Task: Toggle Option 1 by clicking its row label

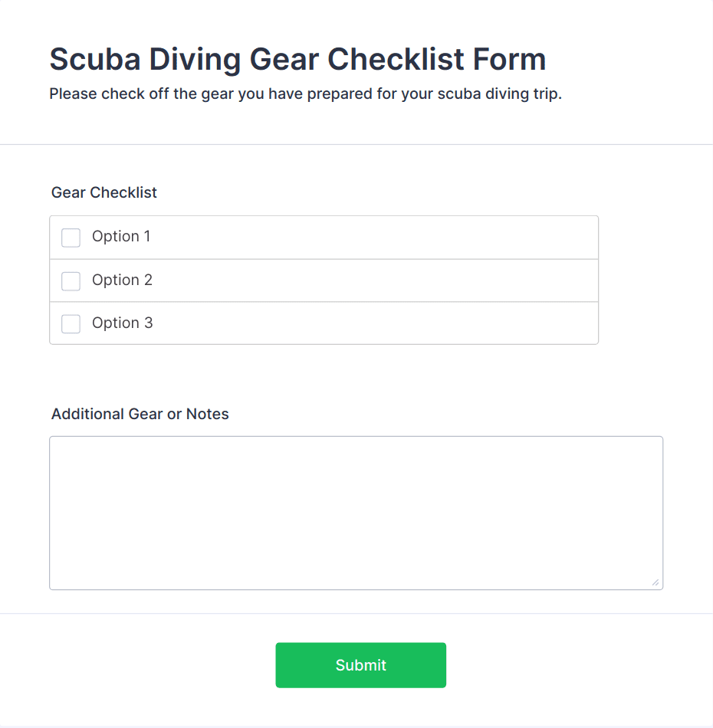Action: click(x=121, y=238)
